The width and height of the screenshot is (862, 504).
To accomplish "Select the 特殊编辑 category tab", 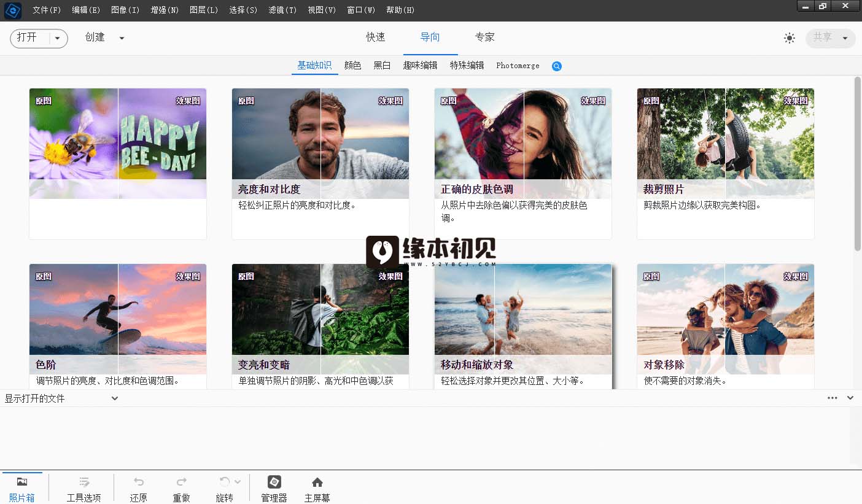I will click(467, 66).
